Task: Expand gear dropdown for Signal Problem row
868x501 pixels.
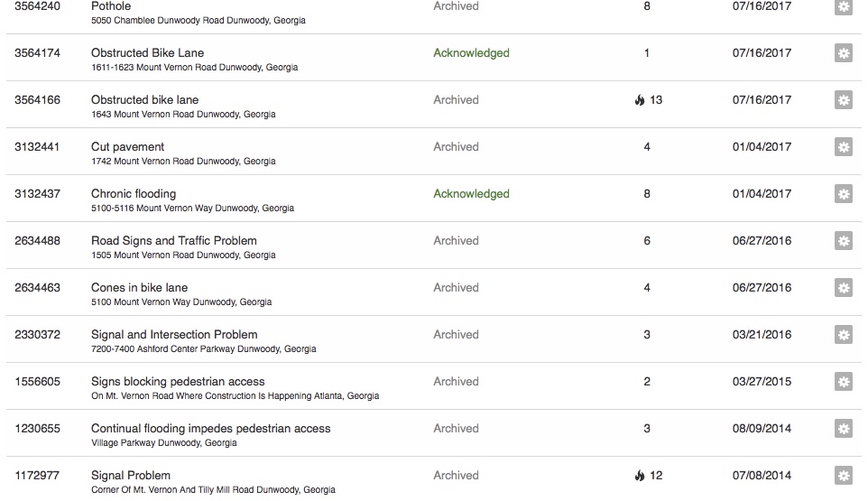Action: 843,476
